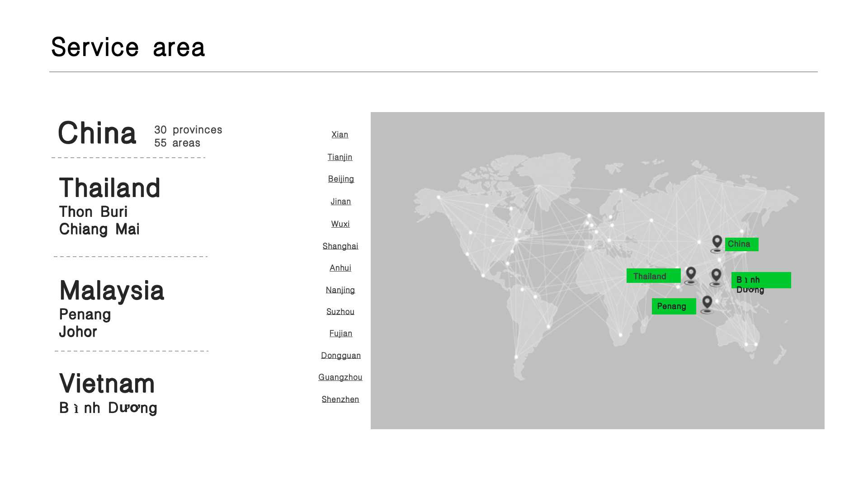868x488 pixels.
Task: Click the Wuxi link
Action: pos(340,224)
